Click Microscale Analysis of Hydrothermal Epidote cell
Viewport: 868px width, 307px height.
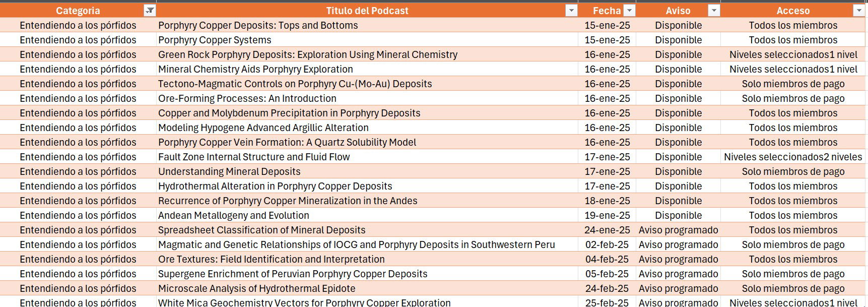(257, 288)
